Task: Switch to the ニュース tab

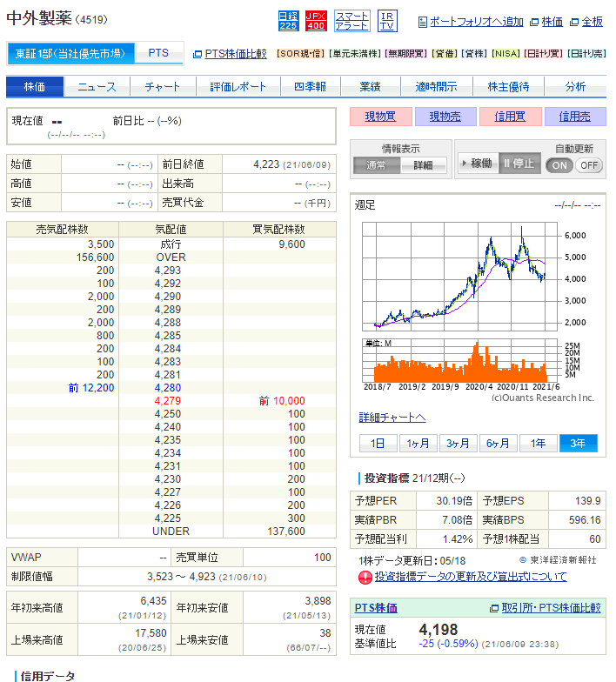Action: pyautogui.click(x=97, y=87)
